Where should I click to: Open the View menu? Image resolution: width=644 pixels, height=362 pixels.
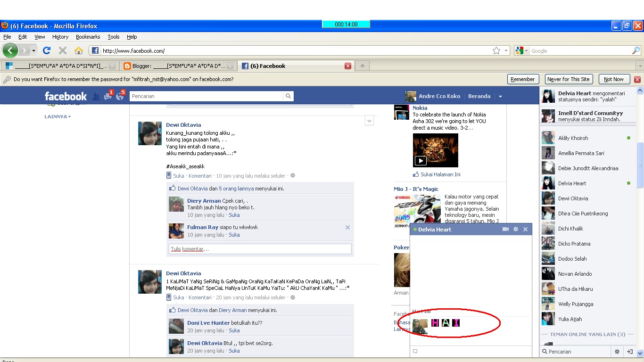coord(40,37)
